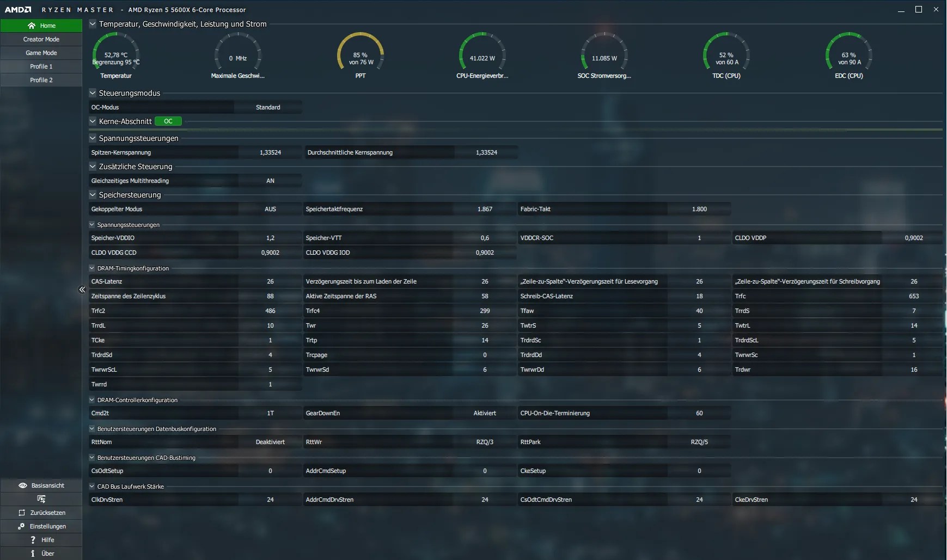Click the apply/transfer icon below Basisansicht

41,499
